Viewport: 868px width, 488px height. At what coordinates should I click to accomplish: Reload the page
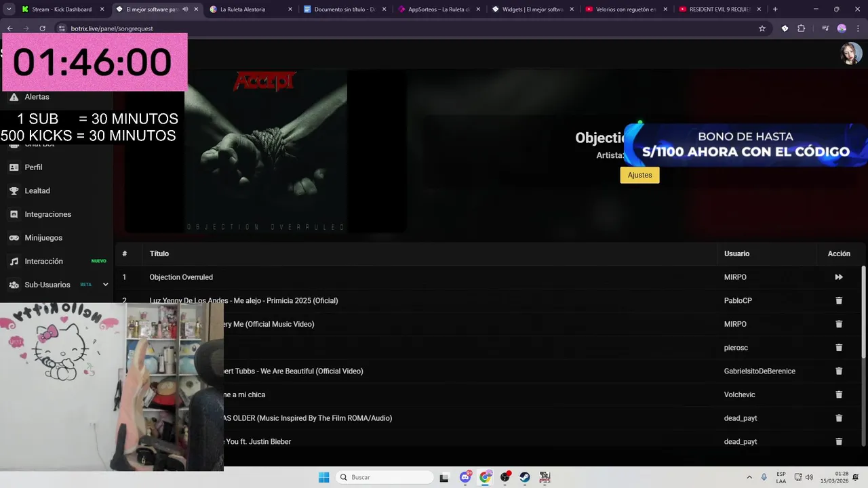point(42,28)
